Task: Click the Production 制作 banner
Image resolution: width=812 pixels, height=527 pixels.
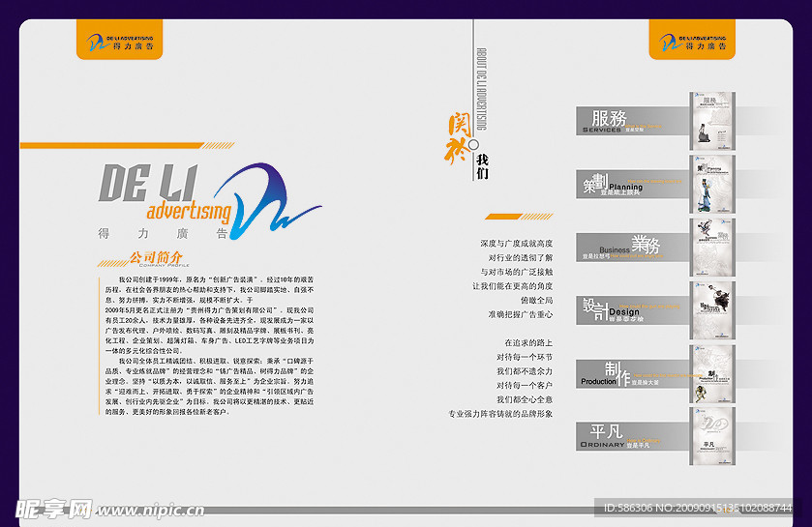Action: (632, 374)
